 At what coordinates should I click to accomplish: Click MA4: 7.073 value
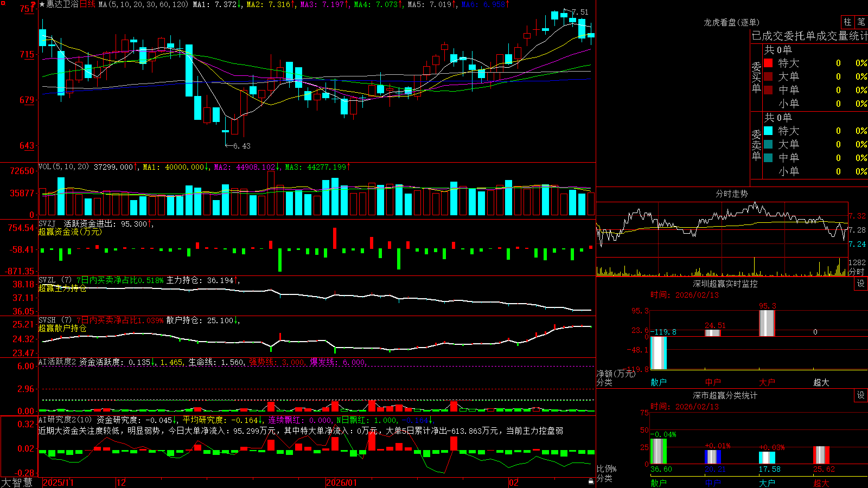click(378, 4)
